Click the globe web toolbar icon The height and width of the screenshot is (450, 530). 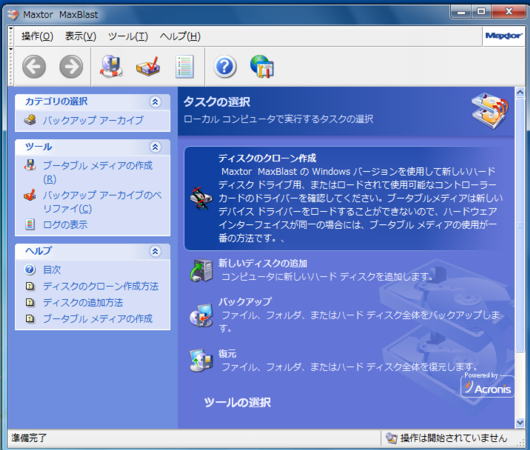[x=262, y=67]
